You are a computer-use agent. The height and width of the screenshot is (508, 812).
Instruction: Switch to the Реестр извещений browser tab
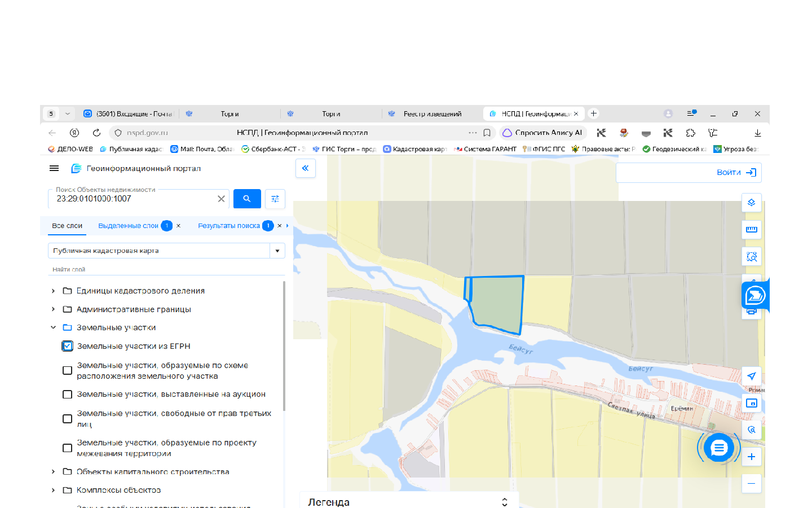point(433,113)
